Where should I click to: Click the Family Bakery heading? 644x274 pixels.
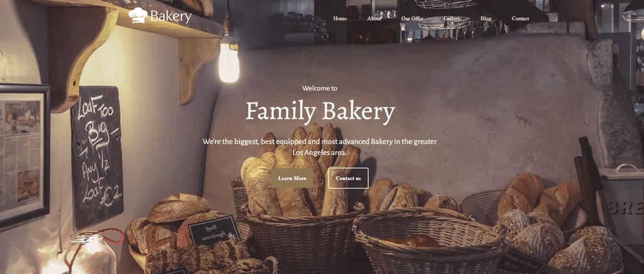tap(320, 112)
